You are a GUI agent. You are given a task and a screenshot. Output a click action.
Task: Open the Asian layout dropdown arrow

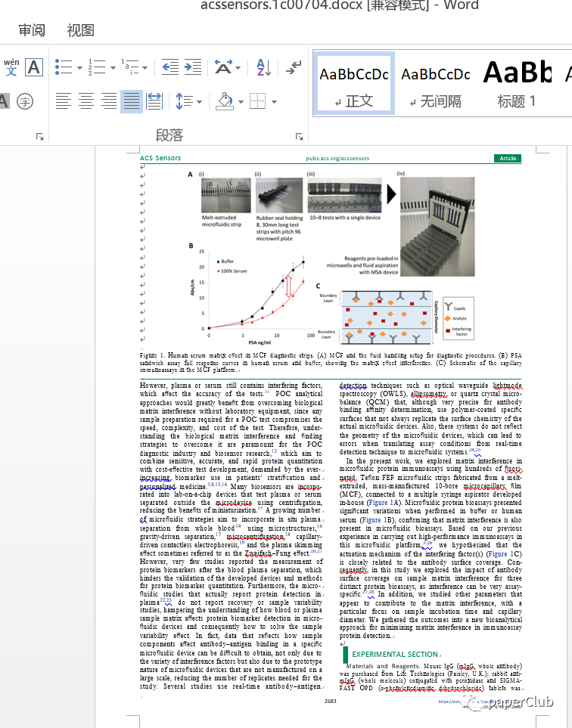tap(238, 68)
